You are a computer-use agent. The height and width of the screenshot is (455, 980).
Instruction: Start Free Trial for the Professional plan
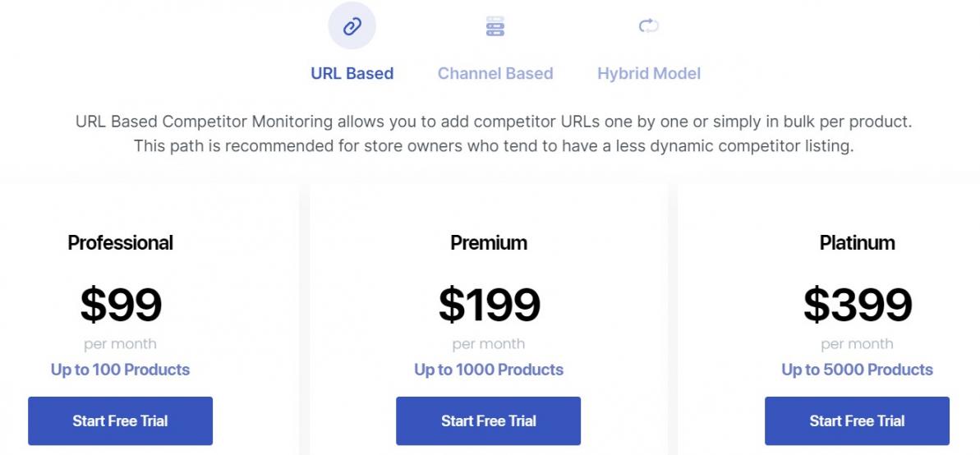pos(120,421)
